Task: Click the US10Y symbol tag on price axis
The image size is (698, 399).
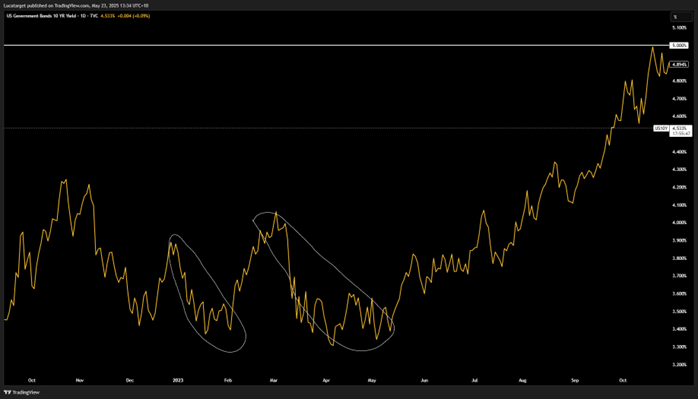Action: pos(661,128)
